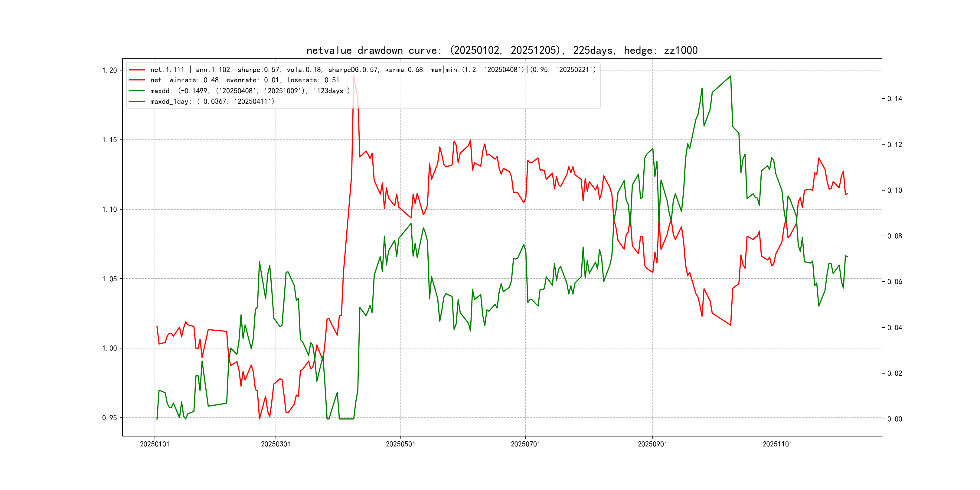Click the chart title text
This screenshot has height=490, width=980.
pyautogui.click(x=502, y=50)
